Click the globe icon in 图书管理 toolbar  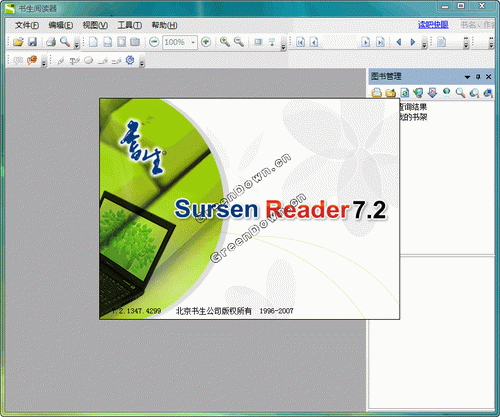pos(446,92)
